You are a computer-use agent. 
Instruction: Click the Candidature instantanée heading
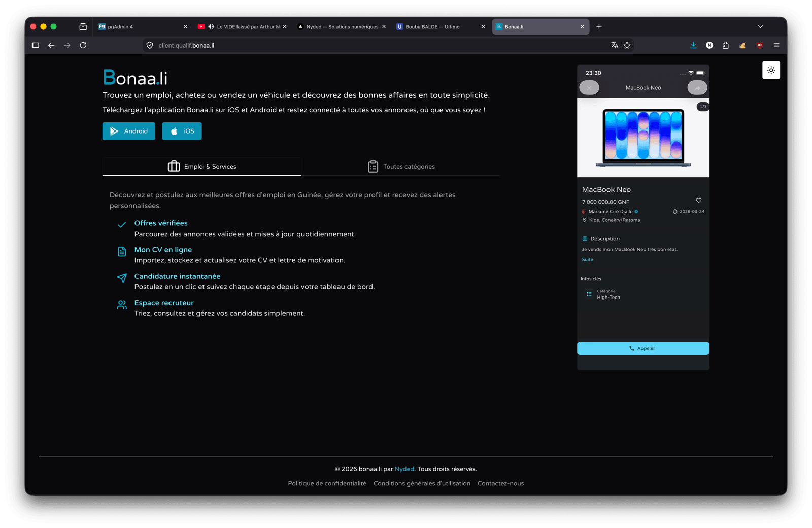coord(177,276)
